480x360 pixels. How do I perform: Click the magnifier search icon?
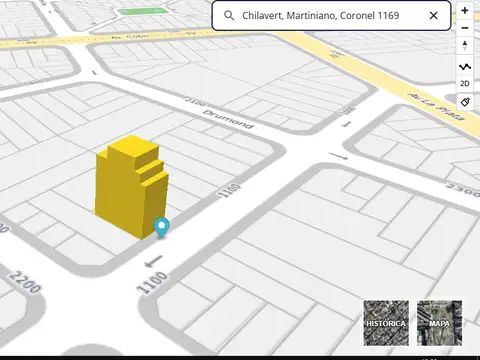point(229,15)
